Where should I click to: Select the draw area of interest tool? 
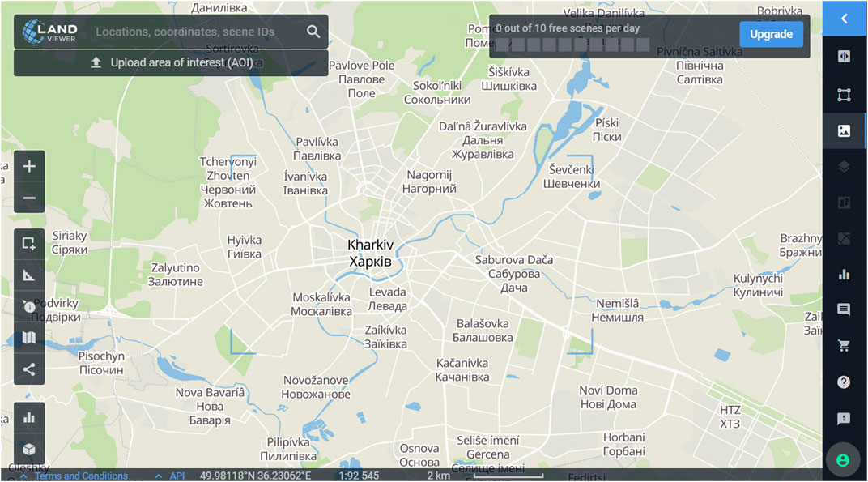(x=29, y=243)
